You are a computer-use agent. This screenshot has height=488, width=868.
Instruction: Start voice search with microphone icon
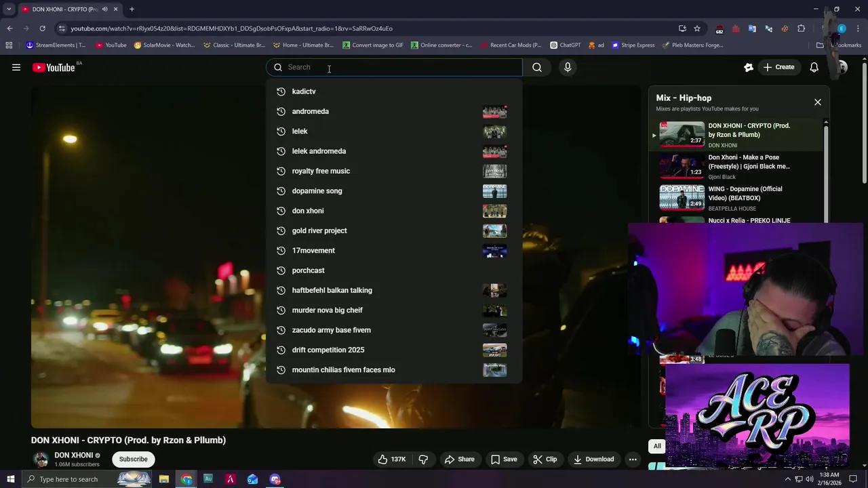[568, 67]
